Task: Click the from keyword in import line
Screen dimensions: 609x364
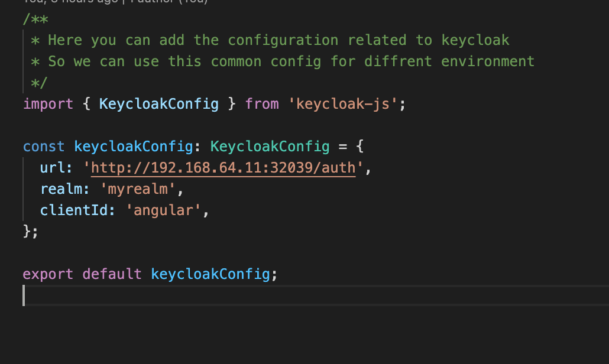Action: 262,105
